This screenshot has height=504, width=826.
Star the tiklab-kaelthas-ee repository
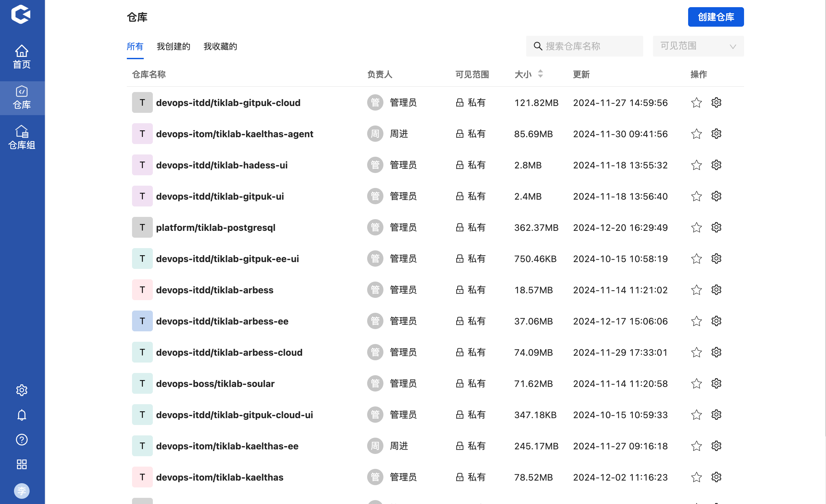tap(697, 446)
